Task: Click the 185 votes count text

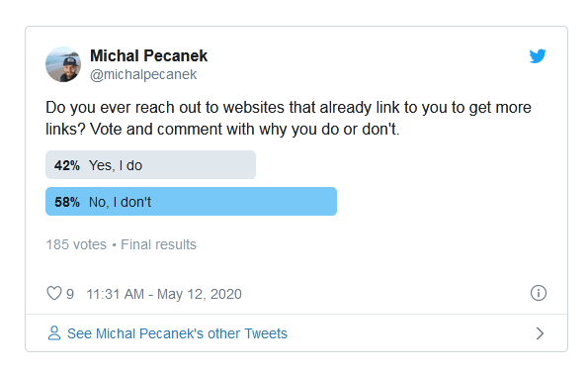Action: click(x=76, y=244)
